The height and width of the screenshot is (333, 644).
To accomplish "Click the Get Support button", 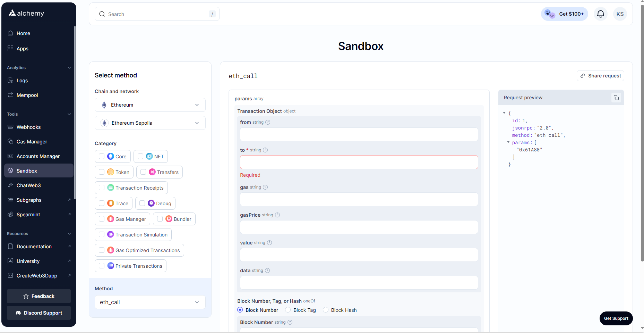I will 616,318.
